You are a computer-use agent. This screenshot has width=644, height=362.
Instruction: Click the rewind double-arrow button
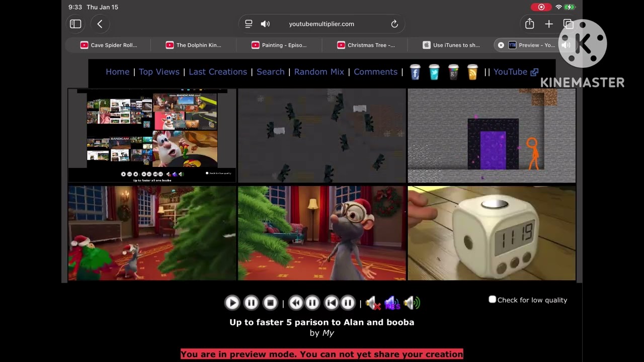296,303
